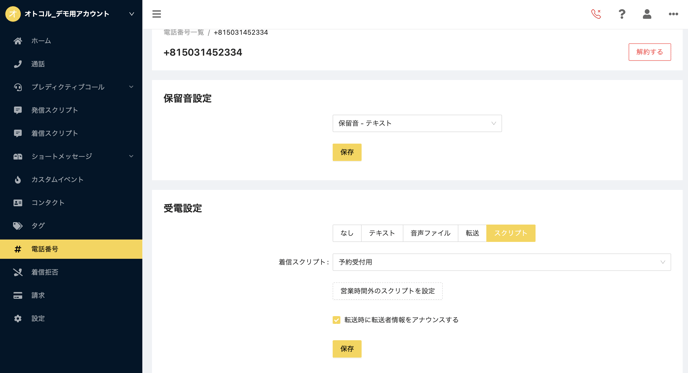Image resolution: width=688 pixels, height=373 pixels.
Task: Open the account switcher chevron
Action: [x=132, y=14]
